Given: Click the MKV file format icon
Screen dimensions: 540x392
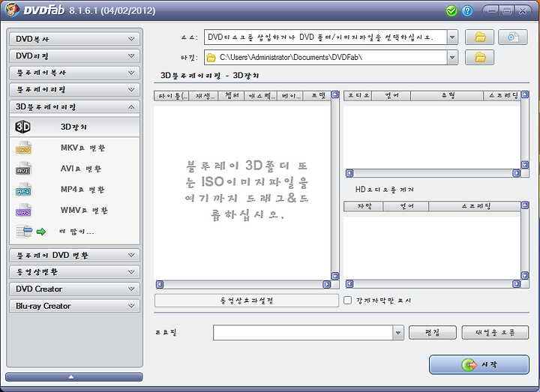Looking at the screenshot, I should [x=23, y=148].
